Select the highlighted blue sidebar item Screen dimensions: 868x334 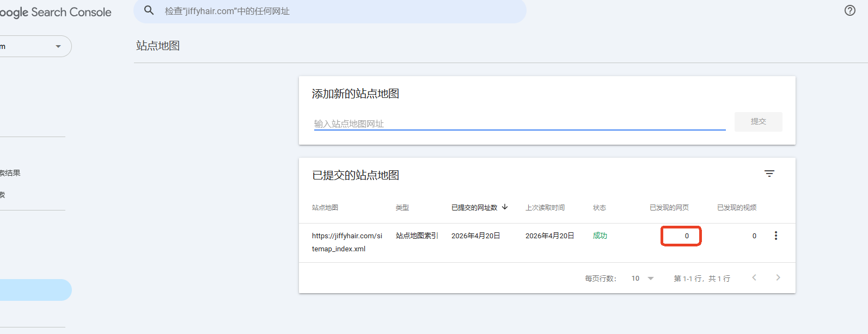[x=33, y=290]
